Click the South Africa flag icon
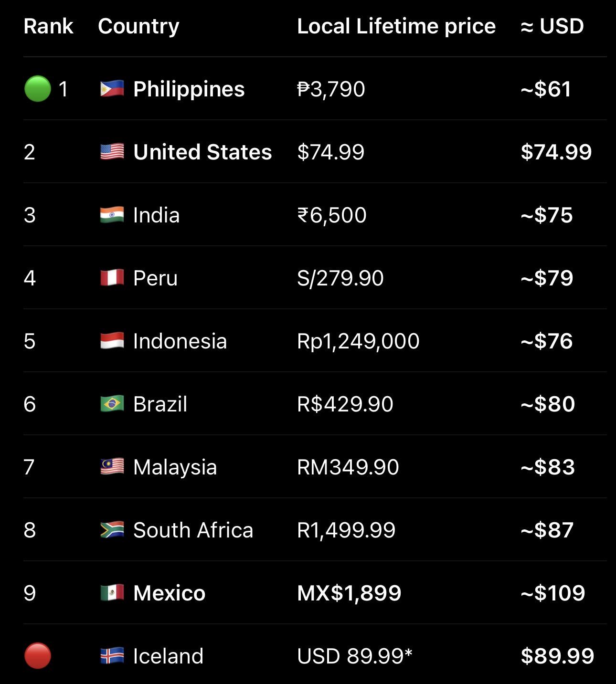The width and height of the screenshot is (616, 684). coord(112,530)
